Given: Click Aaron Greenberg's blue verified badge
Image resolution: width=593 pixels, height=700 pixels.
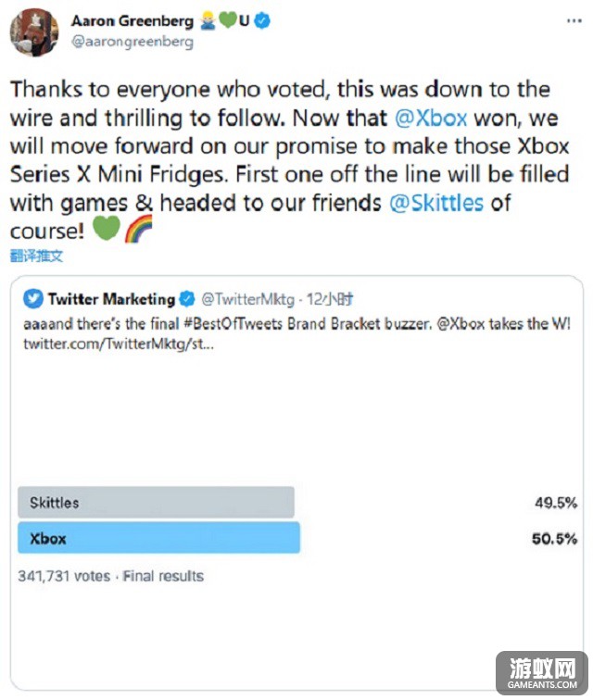Looking at the screenshot, I should (262, 20).
